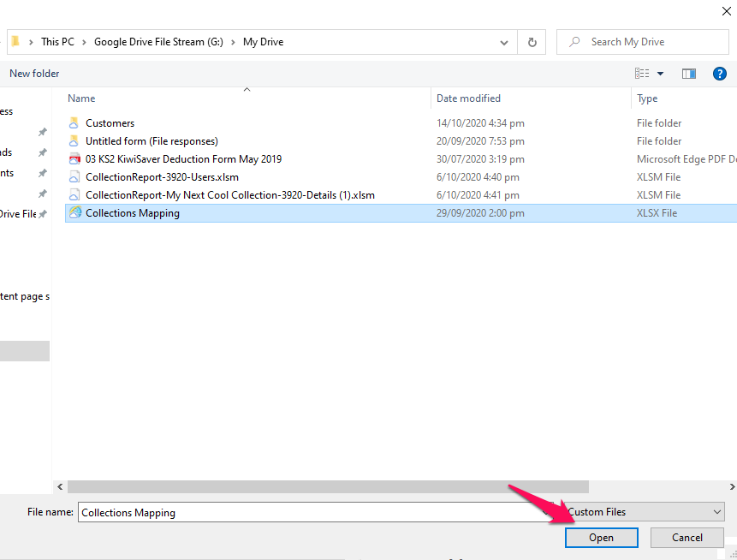
Task: Open the address bar history dropdown
Action: tap(504, 42)
